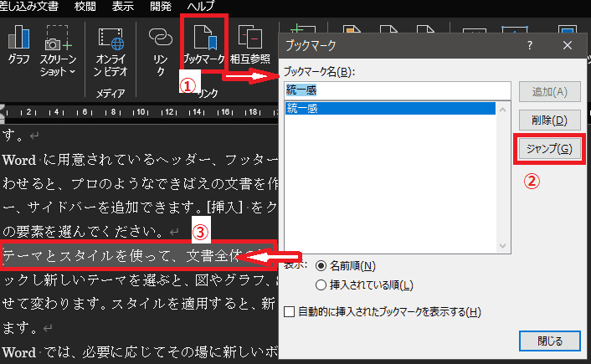Open the 校閲 ribbon tab
Screen dimensions: 591x364
[85, 7]
